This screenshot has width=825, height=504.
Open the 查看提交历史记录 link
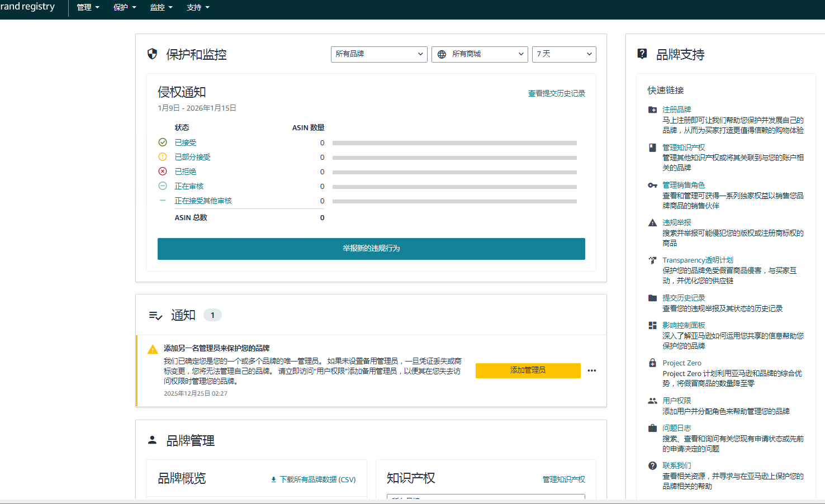click(x=556, y=93)
